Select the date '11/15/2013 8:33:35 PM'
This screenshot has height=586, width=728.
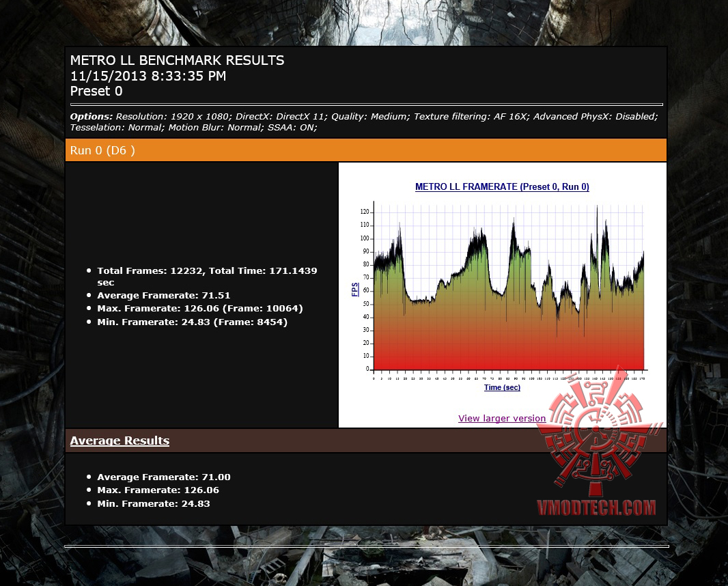click(x=148, y=76)
